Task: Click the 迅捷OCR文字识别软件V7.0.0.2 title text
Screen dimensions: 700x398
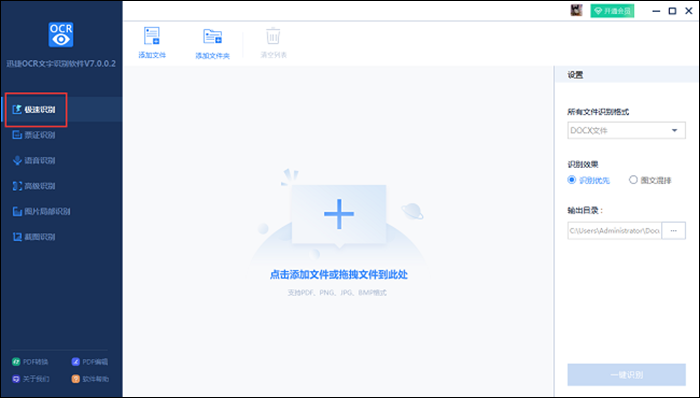Action: pyautogui.click(x=61, y=63)
